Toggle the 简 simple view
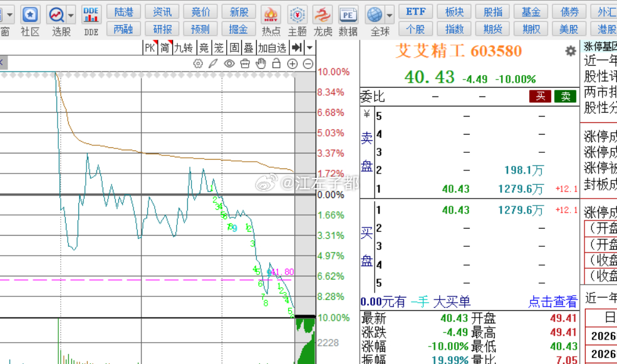The height and width of the screenshot is (364, 617). click(x=165, y=48)
